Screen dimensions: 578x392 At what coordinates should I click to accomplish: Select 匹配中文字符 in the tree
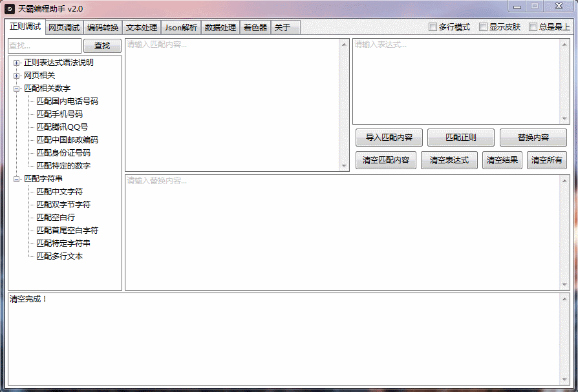pyautogui.click(x=59, y=192)
